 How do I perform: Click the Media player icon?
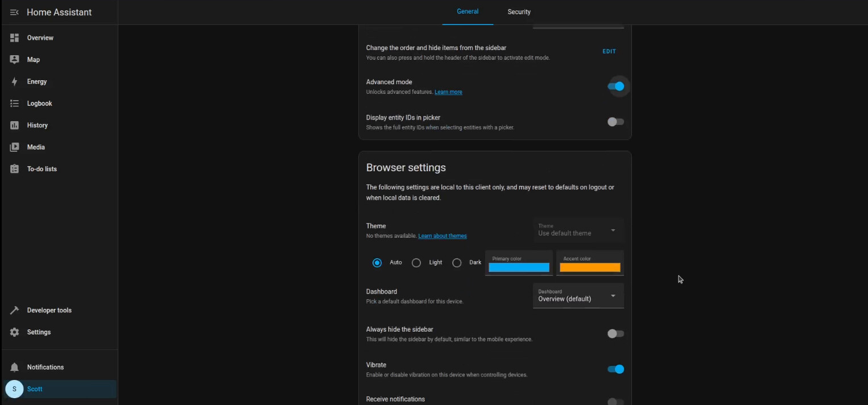pos(15,147)
